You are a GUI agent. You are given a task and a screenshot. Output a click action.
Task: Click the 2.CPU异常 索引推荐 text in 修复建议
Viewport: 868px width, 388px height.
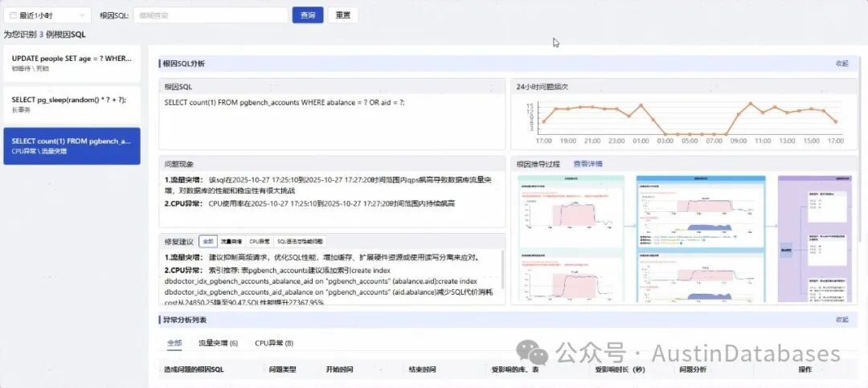tap(328, 287)
